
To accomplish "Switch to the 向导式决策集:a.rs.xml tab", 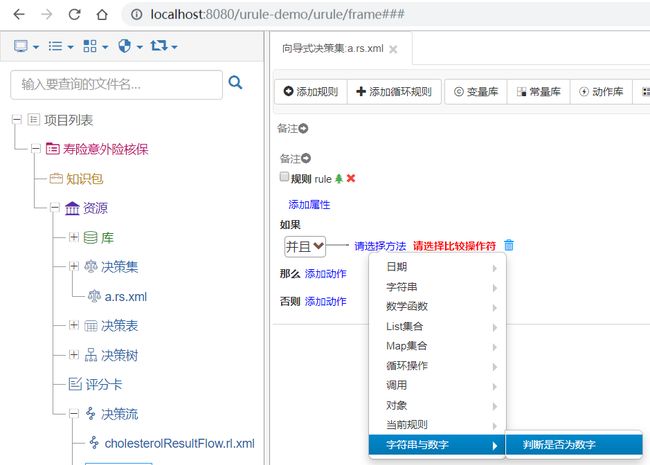I will coord(333,48).
